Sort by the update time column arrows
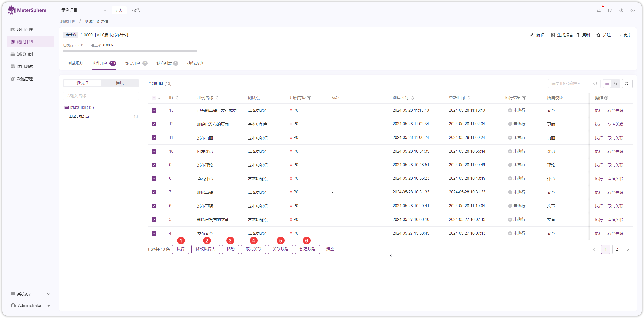Image resolution: width=644 pixels, height=318 pixels. point(469,98)
